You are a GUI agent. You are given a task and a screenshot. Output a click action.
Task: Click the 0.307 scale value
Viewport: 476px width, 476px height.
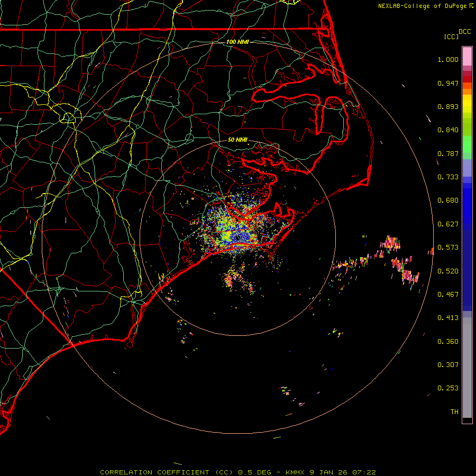[448, 365]
